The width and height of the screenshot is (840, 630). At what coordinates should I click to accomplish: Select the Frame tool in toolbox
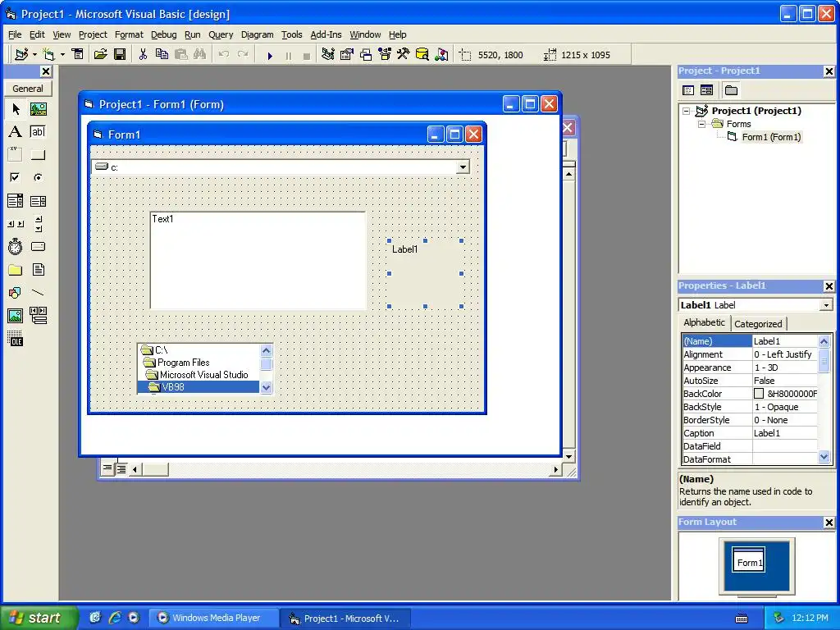coord(16,155)
